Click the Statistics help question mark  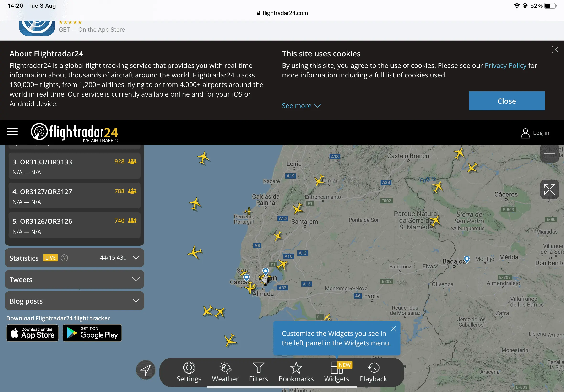point(64,258)
